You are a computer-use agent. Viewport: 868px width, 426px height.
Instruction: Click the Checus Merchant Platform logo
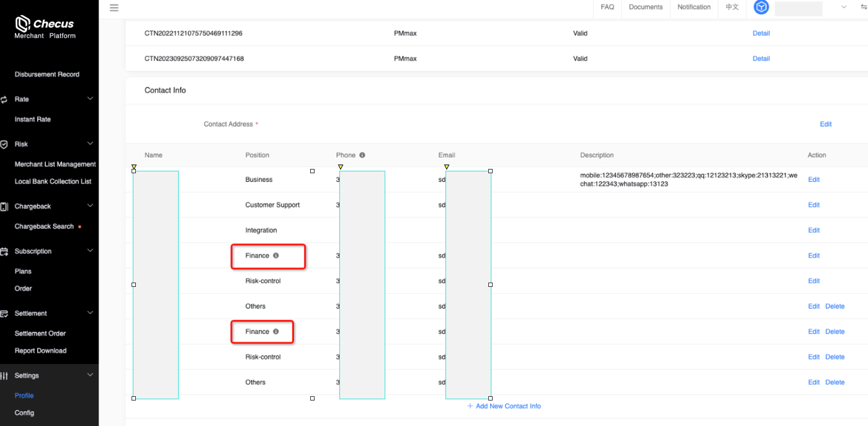45,27
